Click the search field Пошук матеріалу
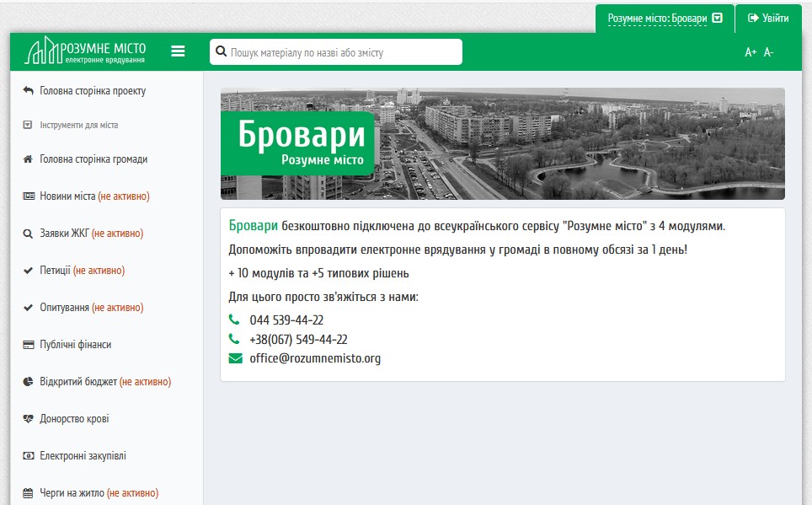 (x=335, y=51)
